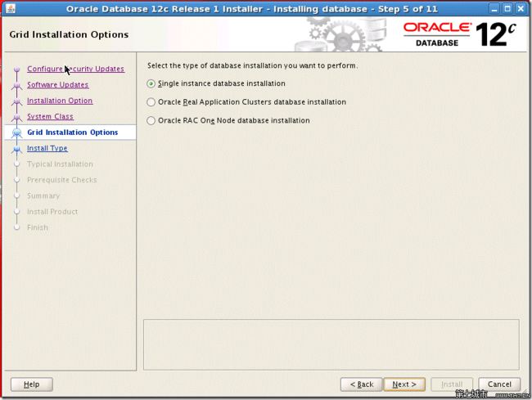Click the Configure Security Updates step marker

tap(16, 70)
